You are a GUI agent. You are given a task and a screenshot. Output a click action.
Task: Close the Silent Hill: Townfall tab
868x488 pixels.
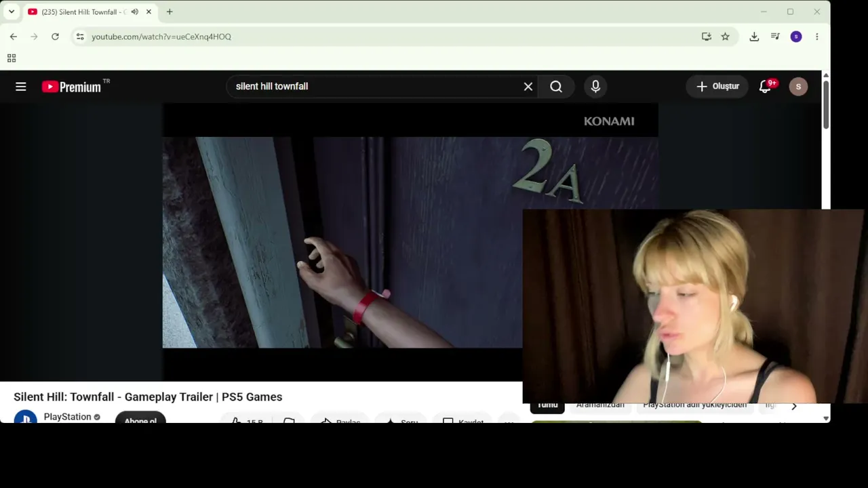149,12
